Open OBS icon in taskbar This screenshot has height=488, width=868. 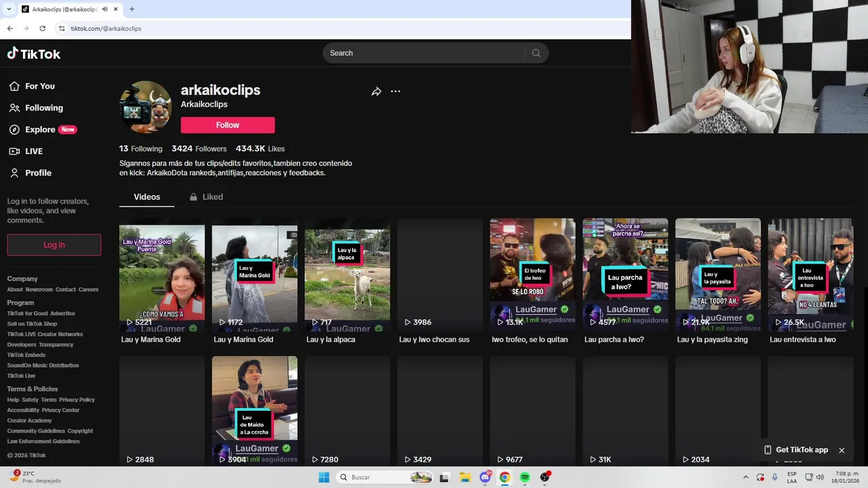tap(545, 477)
